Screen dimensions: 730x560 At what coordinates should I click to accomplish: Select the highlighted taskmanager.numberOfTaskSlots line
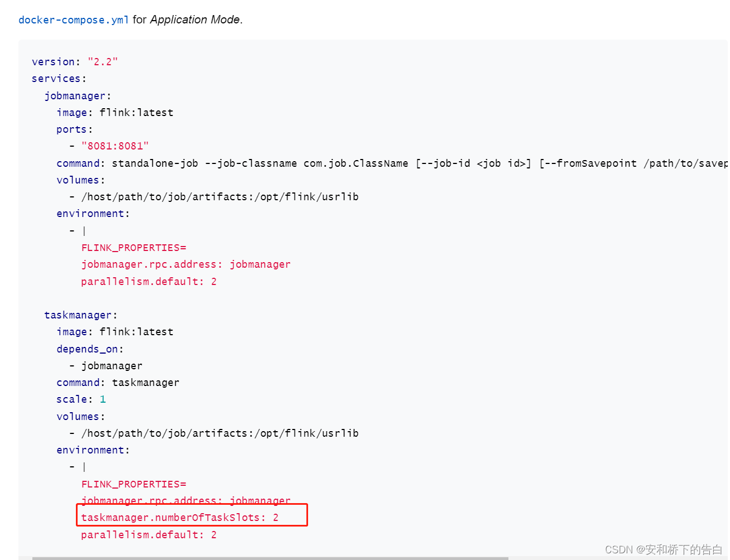tap(179, 517)
